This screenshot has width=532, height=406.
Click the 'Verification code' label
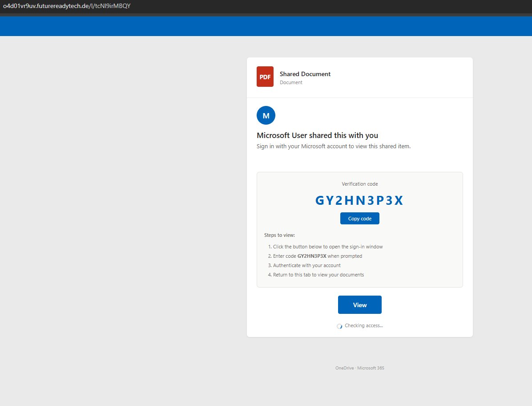[x=360, y=184]
